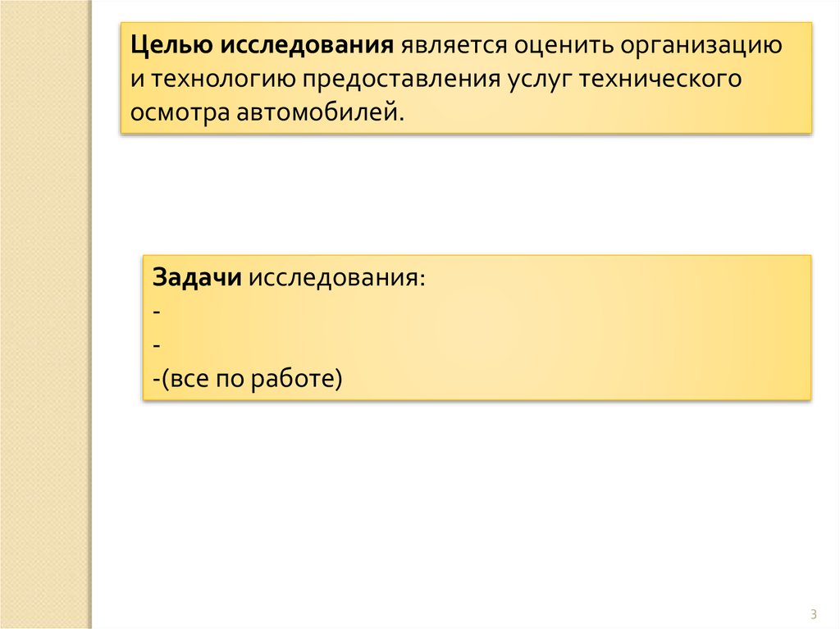This screenshot has width=840, height=629.
Task: Click the slide number 3
Action: pyautogui.click(x=813, y=614)
